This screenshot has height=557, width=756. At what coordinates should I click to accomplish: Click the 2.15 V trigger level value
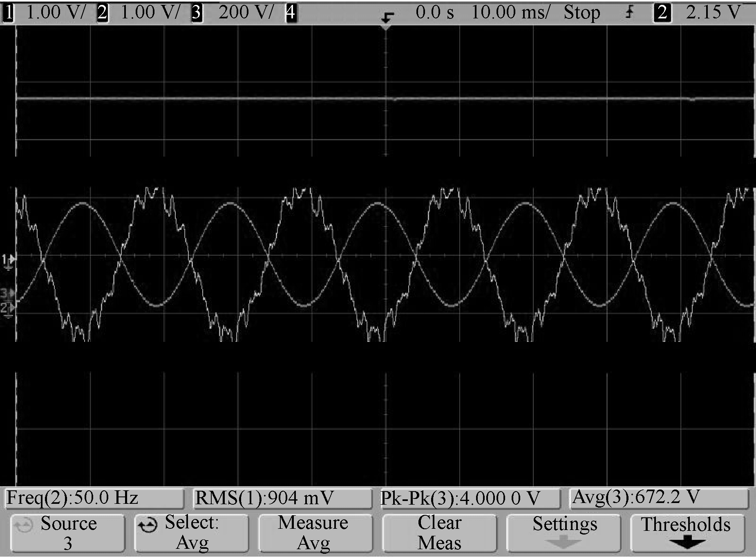713,12
